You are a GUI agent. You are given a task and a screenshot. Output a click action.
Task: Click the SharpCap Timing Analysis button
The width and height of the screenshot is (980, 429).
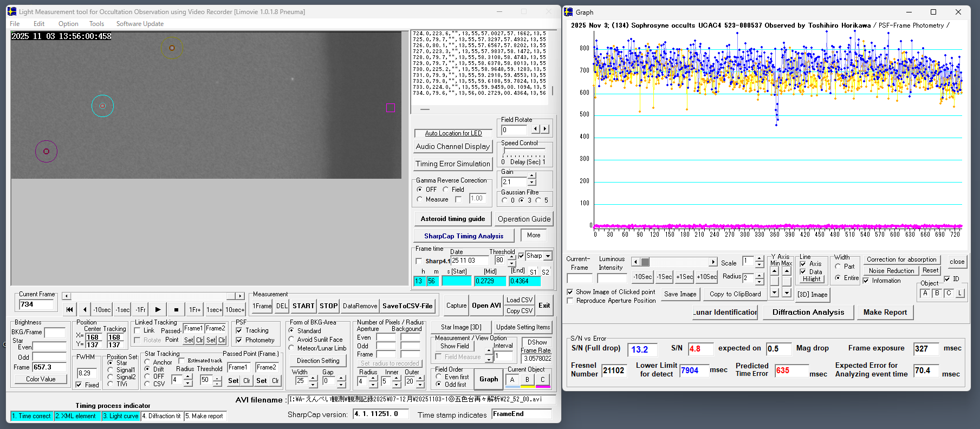coord(463,236)
